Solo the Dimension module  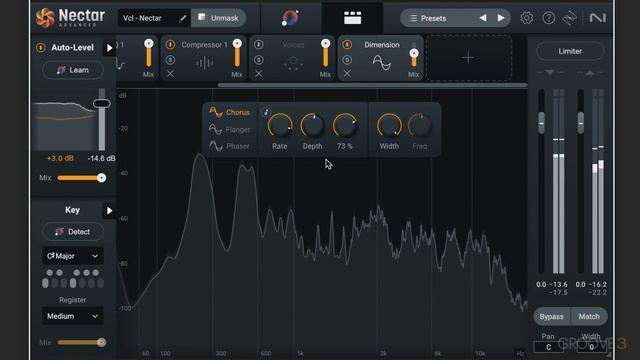click(347, 60)
